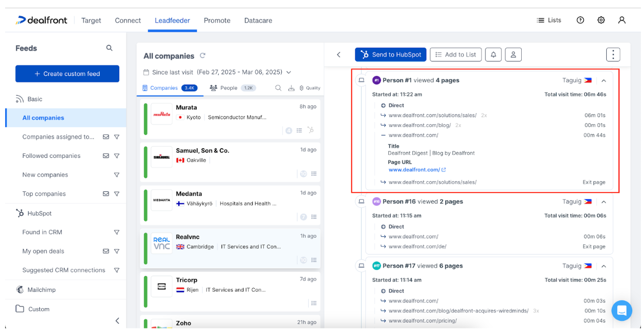Toggle email alert for Followed companies
The width and height of the screenshot is (644, 334).
point(106,156)
